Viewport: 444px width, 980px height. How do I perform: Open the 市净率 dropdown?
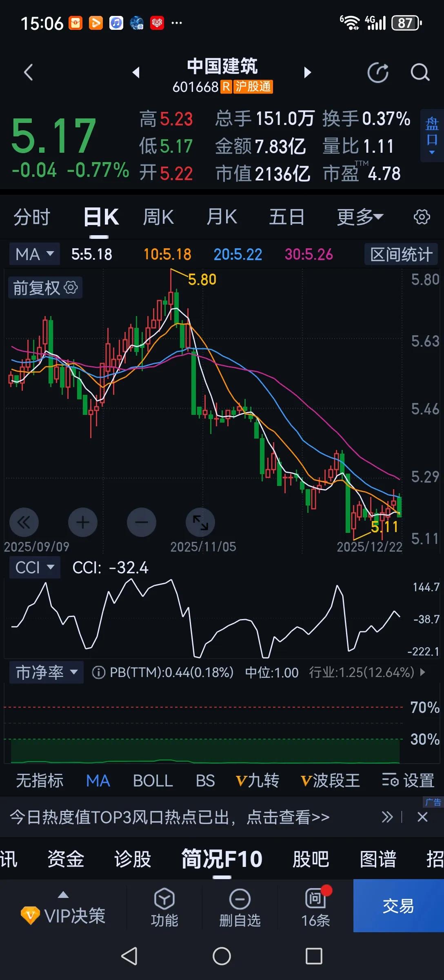[x=47, y=672]
